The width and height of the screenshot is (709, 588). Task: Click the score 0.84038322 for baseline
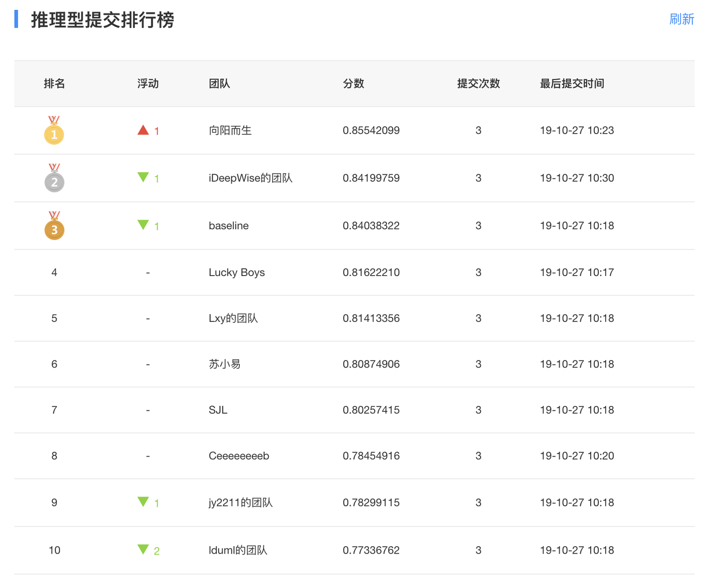click(371, 226)
